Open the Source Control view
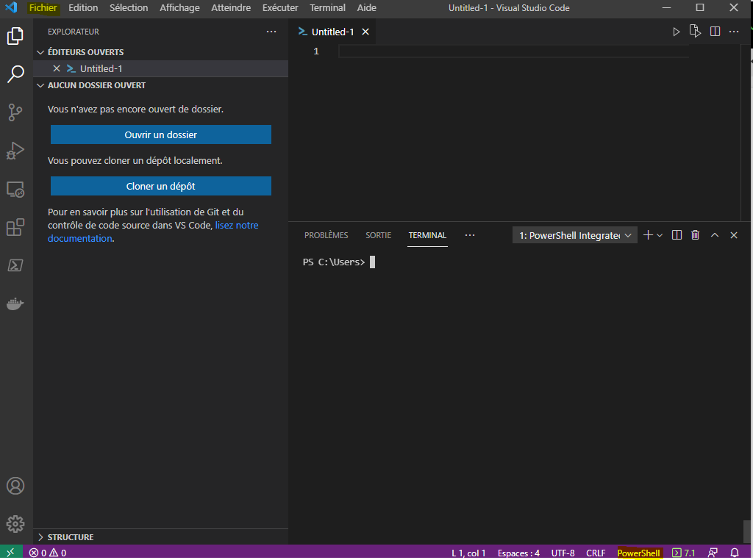The image size is (753, 560). (15, 112)
